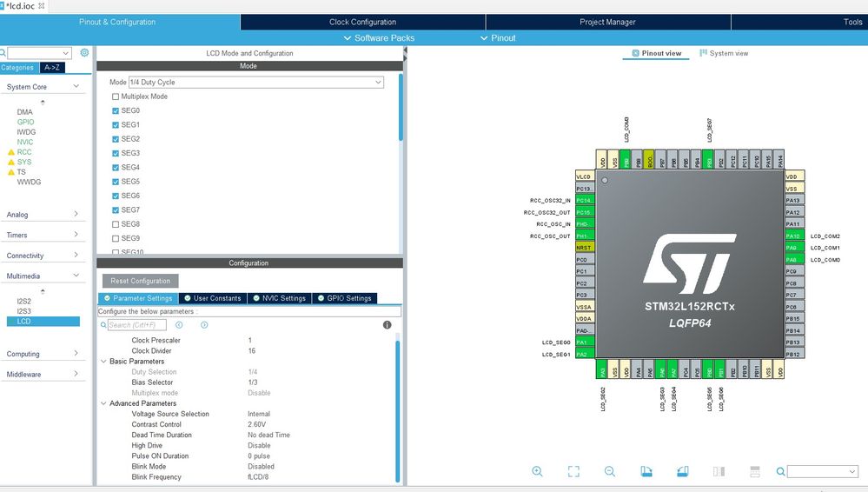This screenshot has width=868, height=492.
Task: Open the Software Packs menu
Action: click(379, 37)
